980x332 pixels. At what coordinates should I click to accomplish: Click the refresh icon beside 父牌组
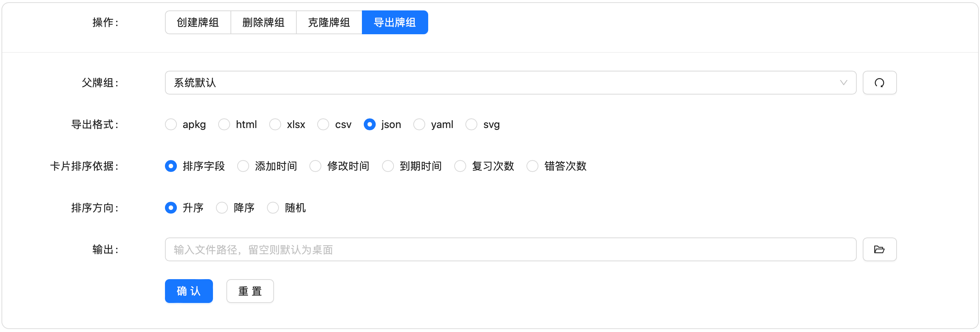pyautogui.click(x=879, y=83)
